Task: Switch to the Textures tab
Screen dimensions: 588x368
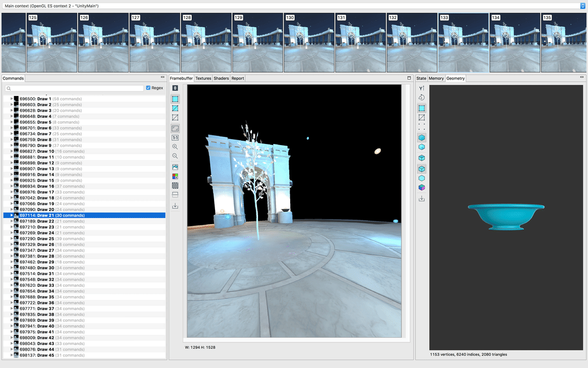Action: tap(203, 79)
